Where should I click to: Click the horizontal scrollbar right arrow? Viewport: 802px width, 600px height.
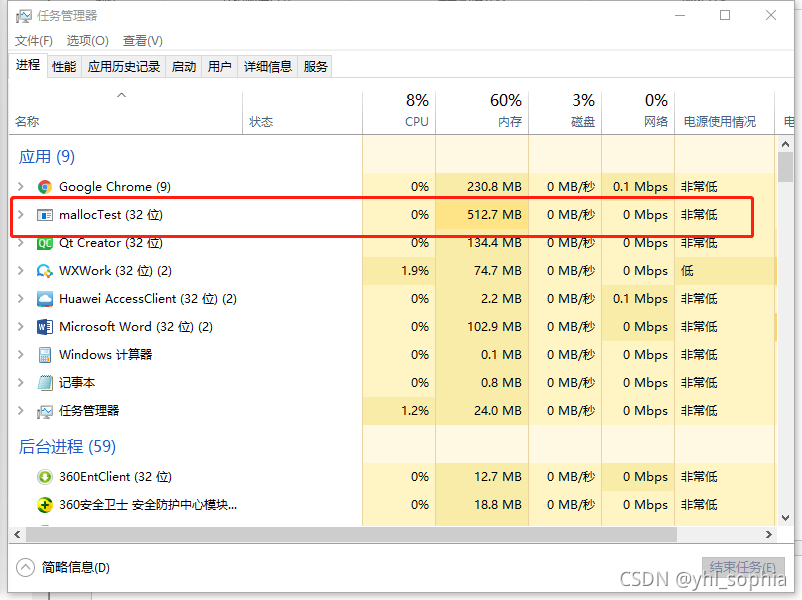(769, 535)
